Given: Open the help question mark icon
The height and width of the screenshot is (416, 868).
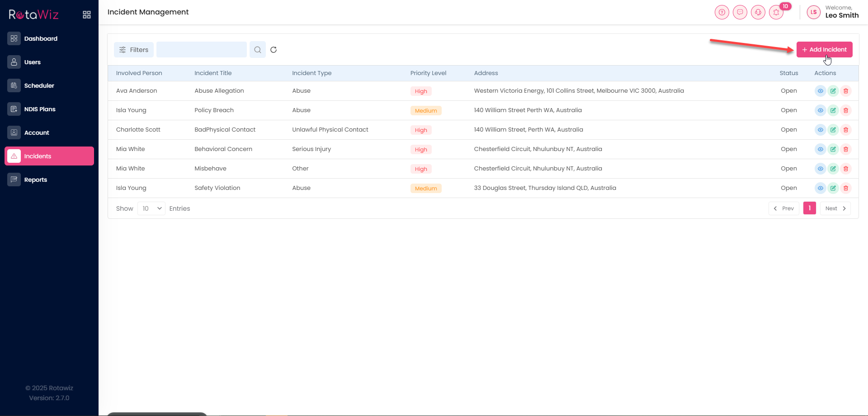Looking at the screenshot, I should 722,12.
